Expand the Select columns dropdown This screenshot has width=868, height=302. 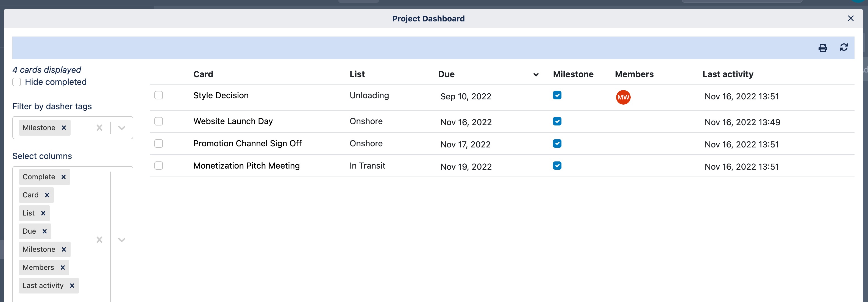121,240
